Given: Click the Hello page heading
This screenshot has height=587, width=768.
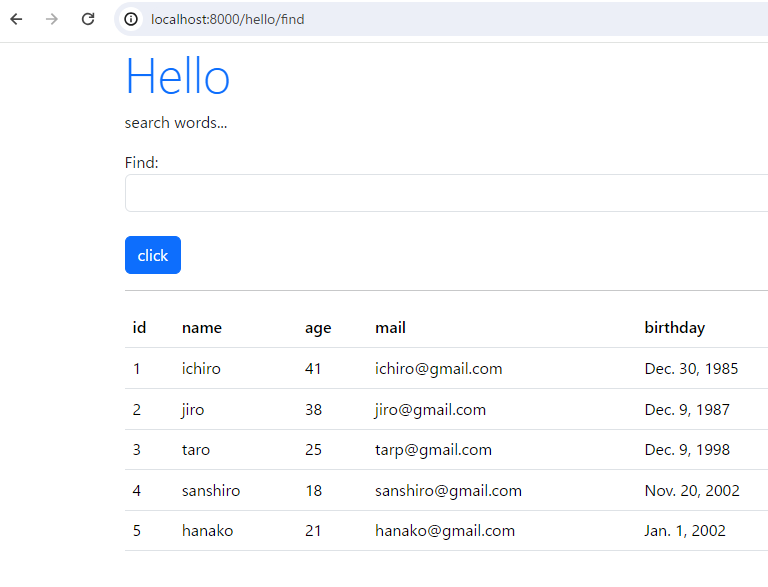Looking at the screenshot, I should (x=177, y=76).
